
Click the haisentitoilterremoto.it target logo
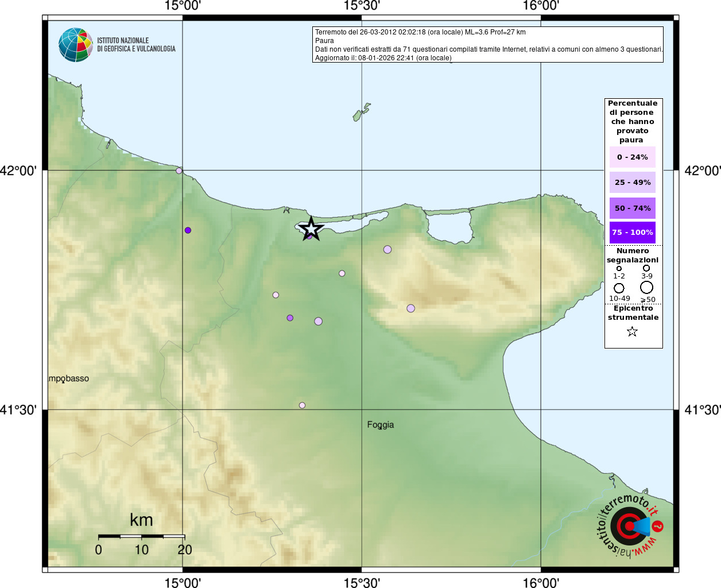pos(629,526)
